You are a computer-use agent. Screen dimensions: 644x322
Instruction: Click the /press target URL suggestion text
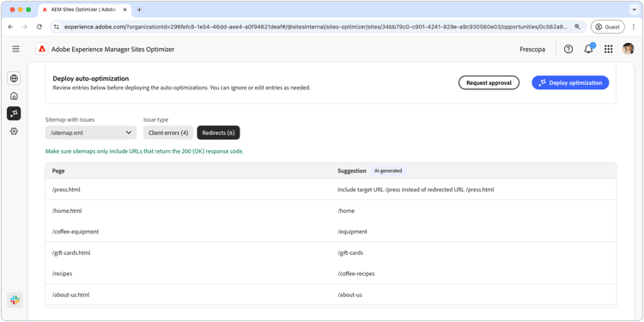point(416,190)
